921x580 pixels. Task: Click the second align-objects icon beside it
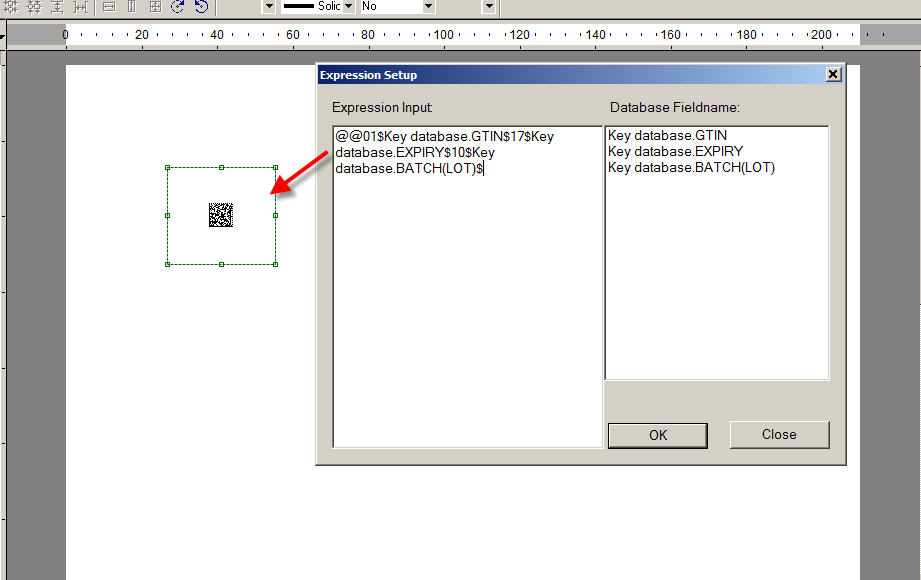[x=34, y=6]
